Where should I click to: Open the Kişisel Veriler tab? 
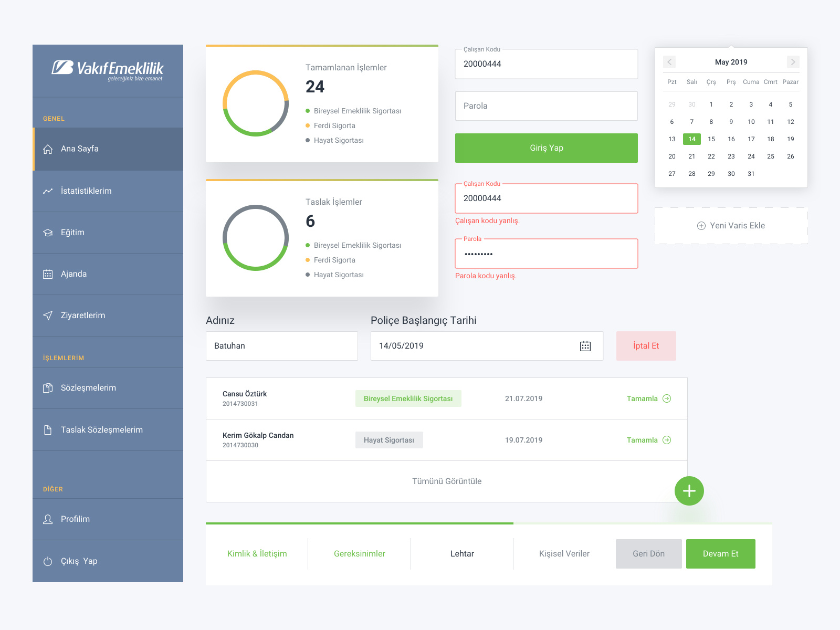[564, 553]
